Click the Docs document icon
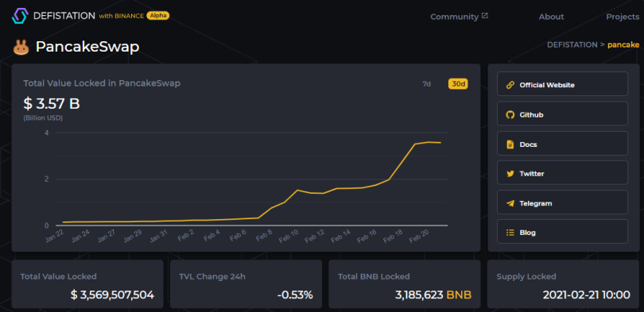 (510, 144)
